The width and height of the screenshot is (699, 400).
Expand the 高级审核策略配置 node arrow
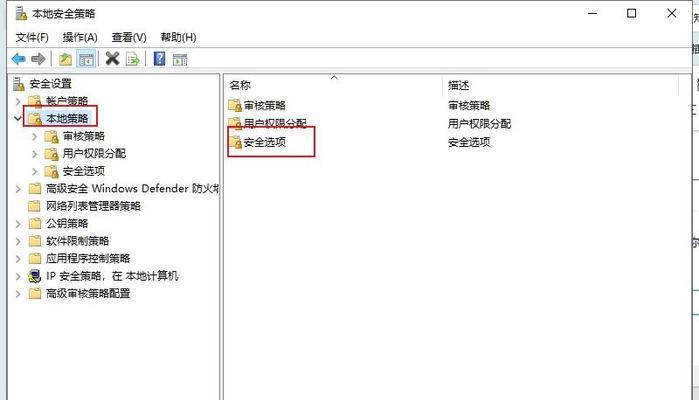[18, 294]
